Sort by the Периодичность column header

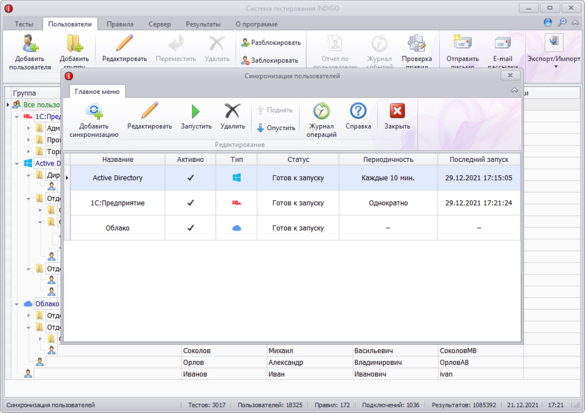pos(388,160)
